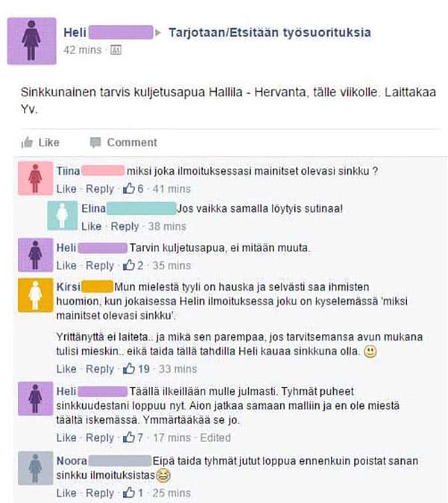View the 19 likes on Kirsi's comment
The height and width of the screenshot is (503, 448).
pyautogui.click(x=137, y=369)
